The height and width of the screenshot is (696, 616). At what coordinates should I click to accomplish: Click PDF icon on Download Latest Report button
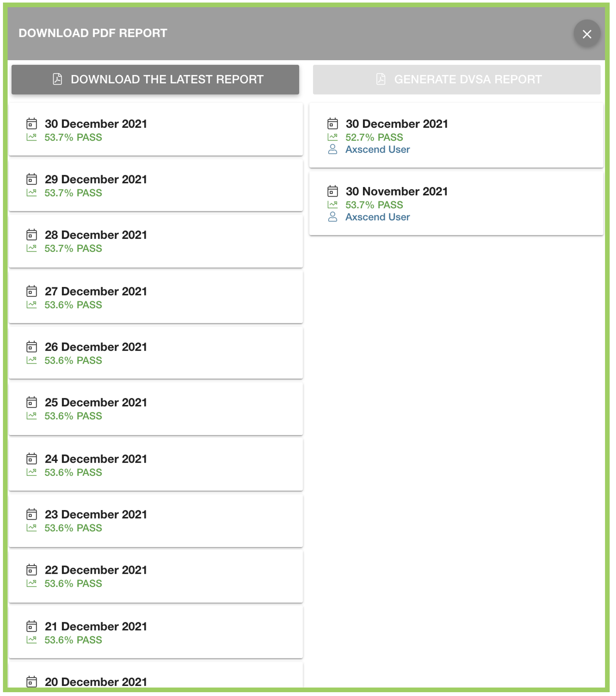[58, 79]
